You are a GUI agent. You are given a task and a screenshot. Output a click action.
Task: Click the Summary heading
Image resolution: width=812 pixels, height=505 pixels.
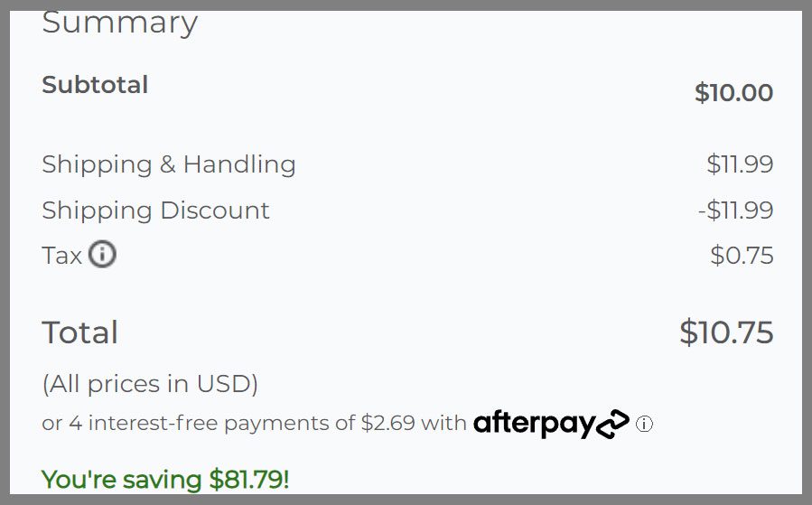120,23
